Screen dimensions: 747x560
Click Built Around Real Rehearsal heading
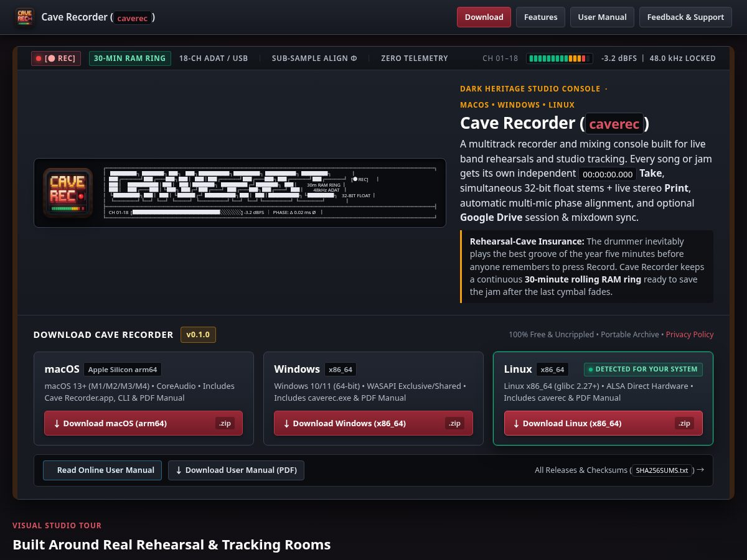point(171,545)
